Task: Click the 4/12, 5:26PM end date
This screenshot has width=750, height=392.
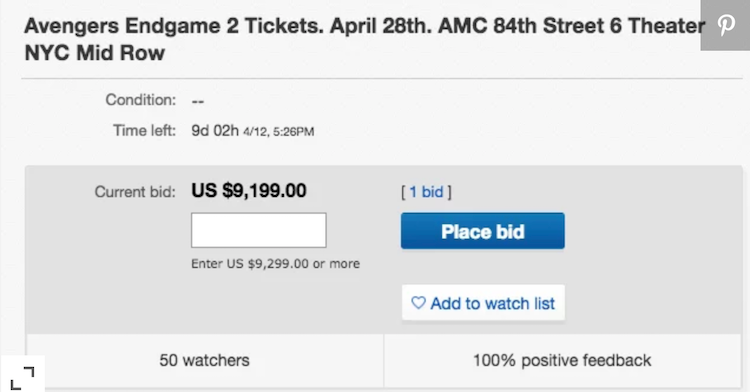Action: pyautogui.click(x=278, y=131)
